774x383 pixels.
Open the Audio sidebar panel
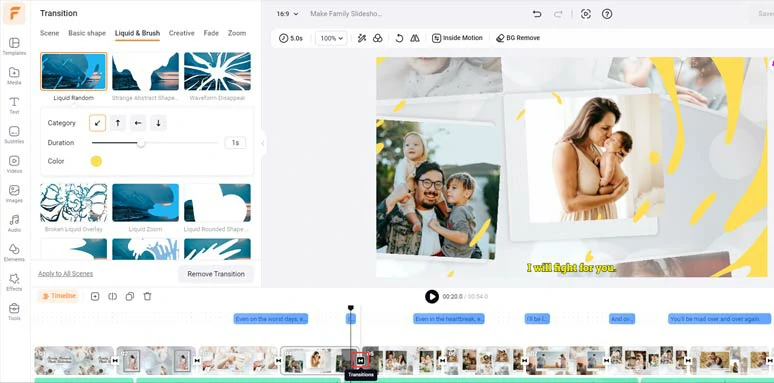coord(14,224)
